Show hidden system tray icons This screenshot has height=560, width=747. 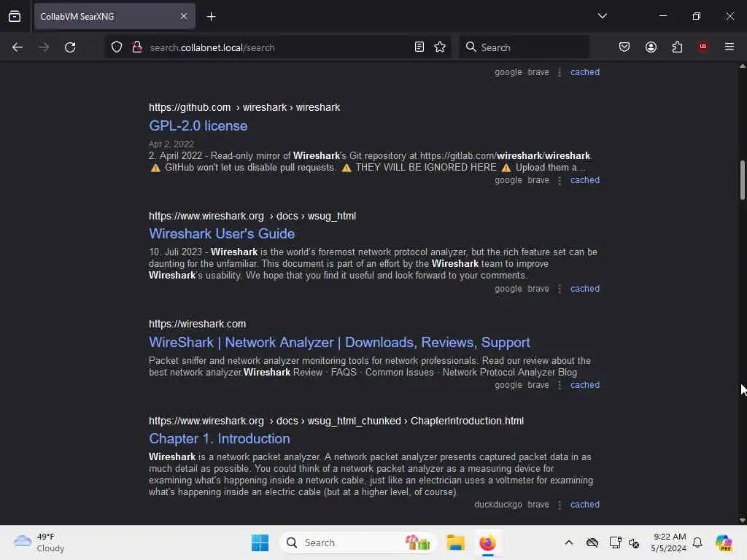568,542
